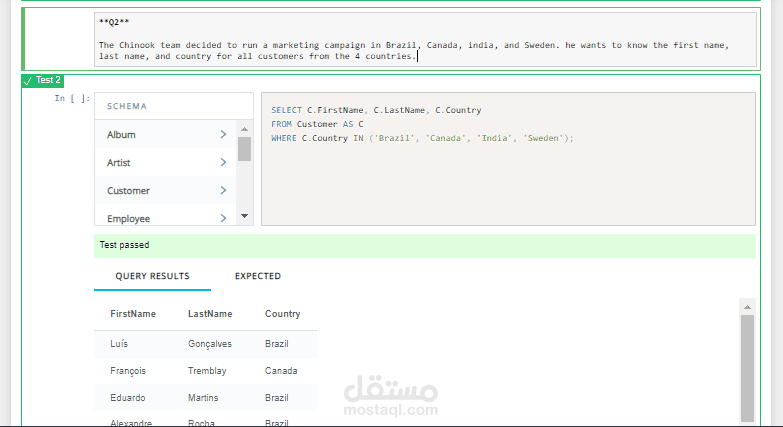Click the FROM Customer AS C line

click(317, 124)
